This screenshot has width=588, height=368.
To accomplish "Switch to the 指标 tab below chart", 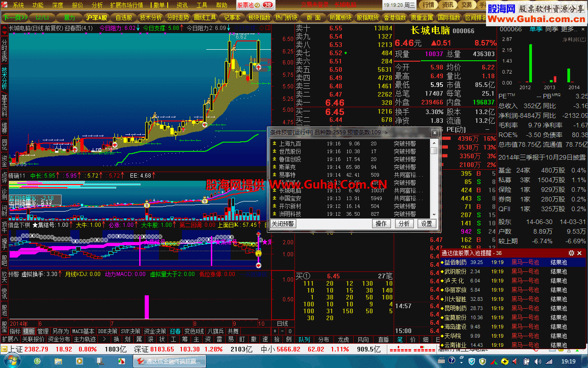I will pos(15,331).
